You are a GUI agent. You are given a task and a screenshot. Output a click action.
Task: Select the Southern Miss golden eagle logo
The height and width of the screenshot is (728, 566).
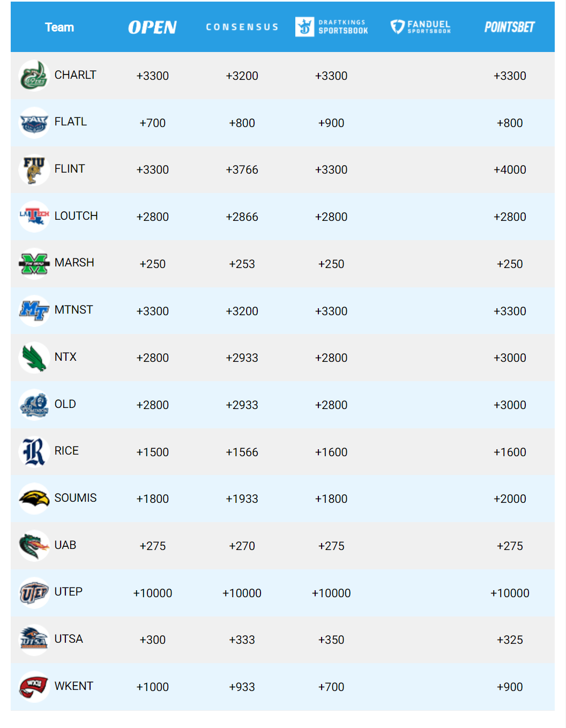34,499
